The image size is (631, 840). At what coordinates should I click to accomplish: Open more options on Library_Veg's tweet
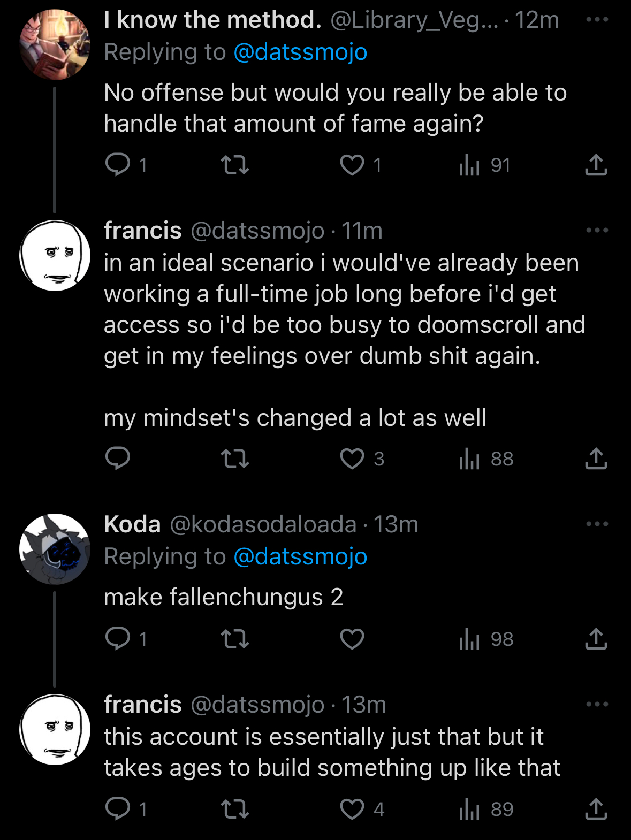[x=597, y=20]
